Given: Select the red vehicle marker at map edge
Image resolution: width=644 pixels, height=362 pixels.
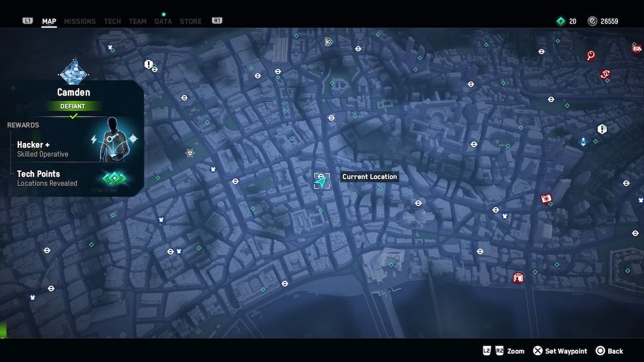Looking at the screenshot, I should (637, 49).
